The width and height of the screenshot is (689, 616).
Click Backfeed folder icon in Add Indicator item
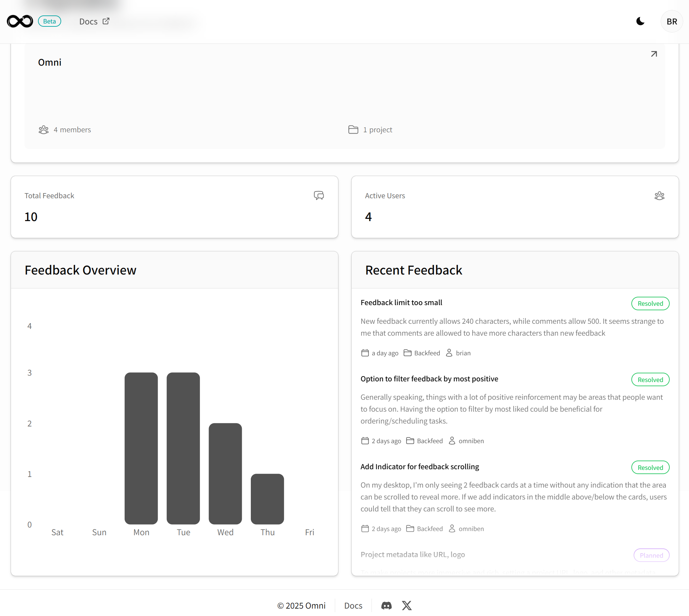410,529
